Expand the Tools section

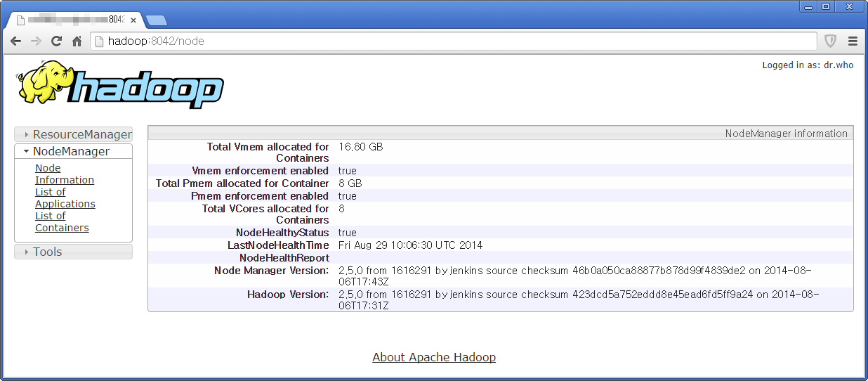(73, 252)
